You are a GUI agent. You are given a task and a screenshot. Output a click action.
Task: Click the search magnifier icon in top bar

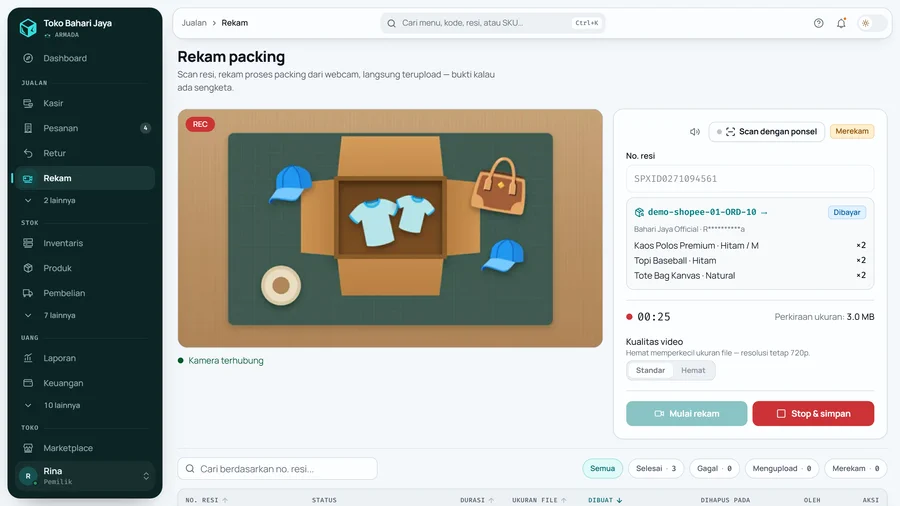pyautogui.click(x=391, y=24)
